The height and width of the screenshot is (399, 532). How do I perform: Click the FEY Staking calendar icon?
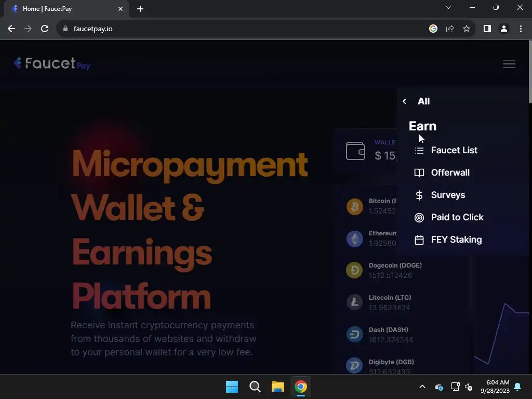click(419, 240)
